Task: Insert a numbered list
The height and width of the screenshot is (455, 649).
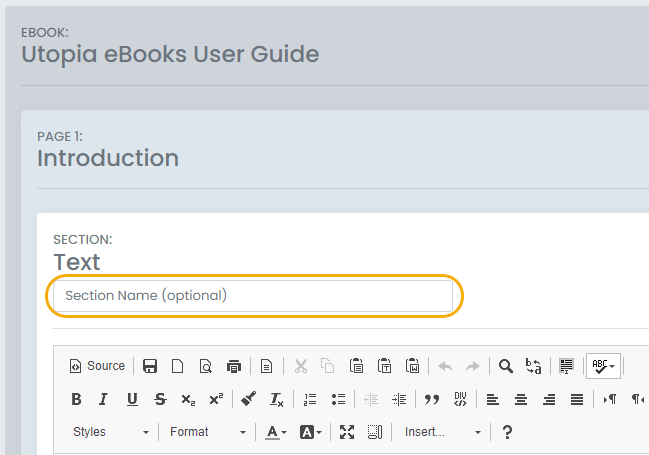Action: pos(310,399)
